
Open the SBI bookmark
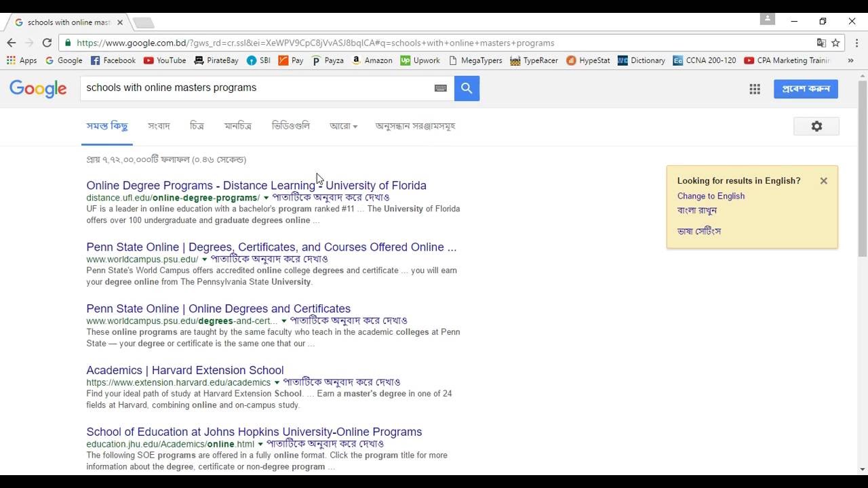[x=258, y=60]
